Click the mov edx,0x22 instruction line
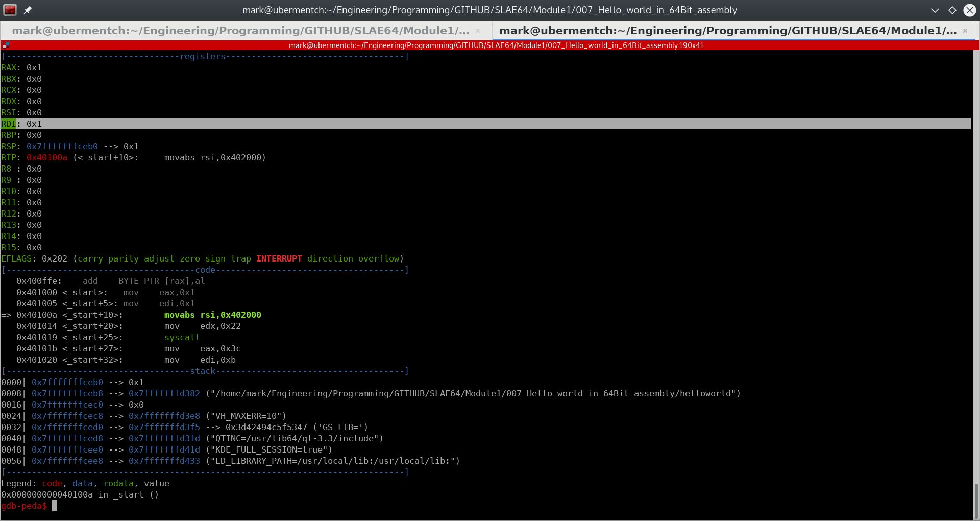 tap(129, 326)
